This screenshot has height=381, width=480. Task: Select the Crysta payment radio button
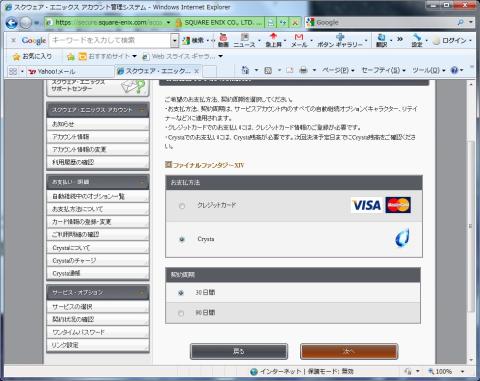click(182, 239)
